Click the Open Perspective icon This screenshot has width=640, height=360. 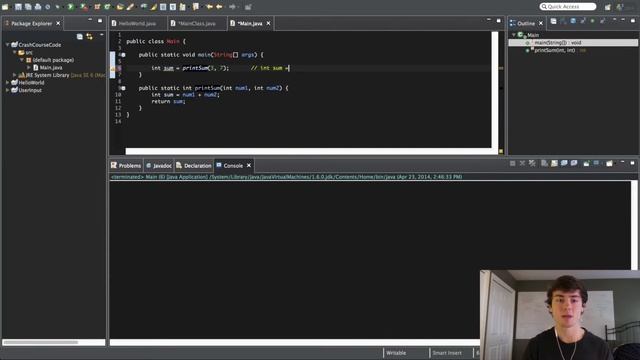[x=608, y=7]
